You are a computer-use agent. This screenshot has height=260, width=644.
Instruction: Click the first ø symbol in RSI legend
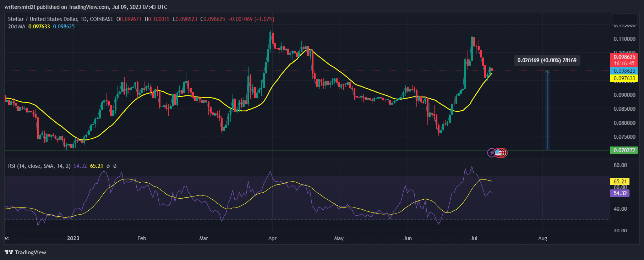[x=108, y=166]
